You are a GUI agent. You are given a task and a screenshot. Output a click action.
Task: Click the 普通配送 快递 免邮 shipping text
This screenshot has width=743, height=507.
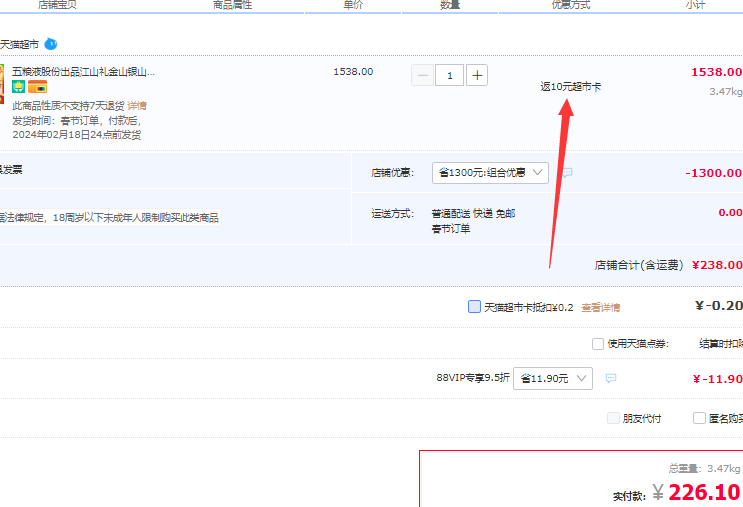473,214
